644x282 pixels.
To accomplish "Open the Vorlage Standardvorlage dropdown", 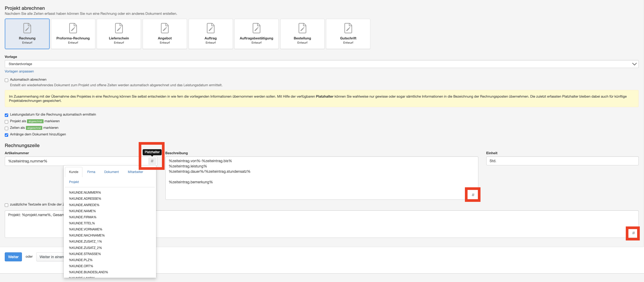I will [321, 64].
